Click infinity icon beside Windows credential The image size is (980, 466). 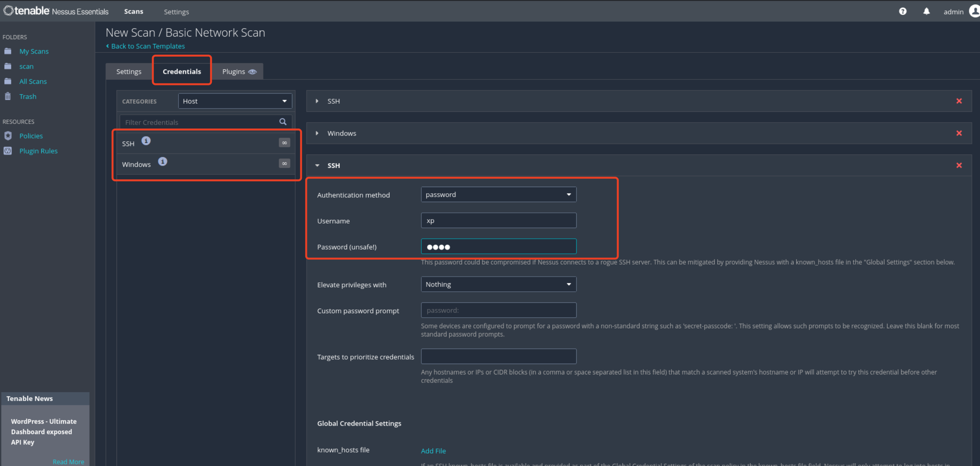point(284,164)
